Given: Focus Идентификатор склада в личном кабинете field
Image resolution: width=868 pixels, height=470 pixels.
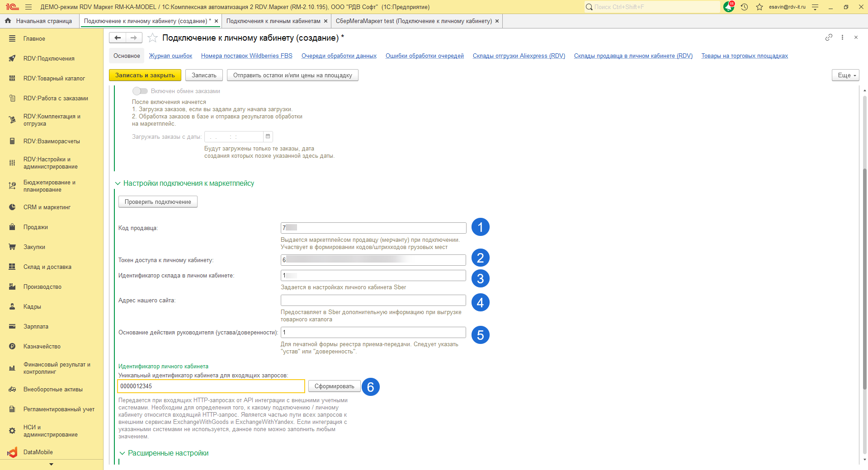Looking at the screenshot, I should [x=373, y=276].
